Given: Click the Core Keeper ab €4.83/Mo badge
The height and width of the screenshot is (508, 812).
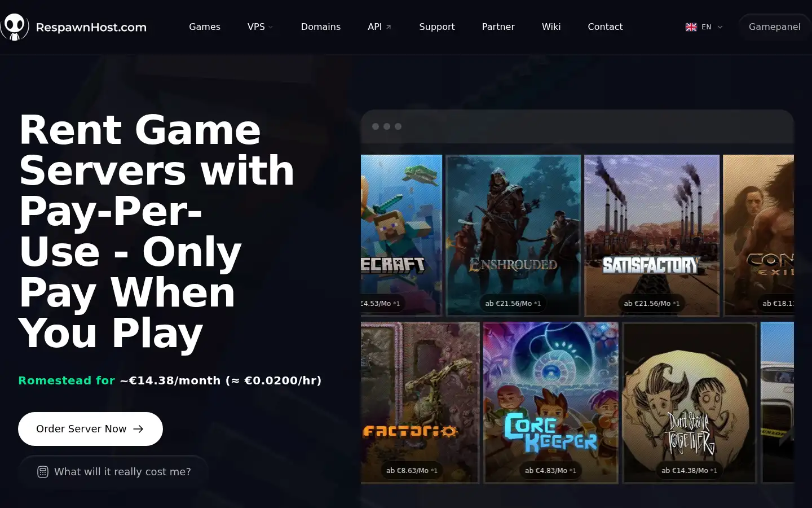Looking at the screenshot, I should [x=551, y=471].
